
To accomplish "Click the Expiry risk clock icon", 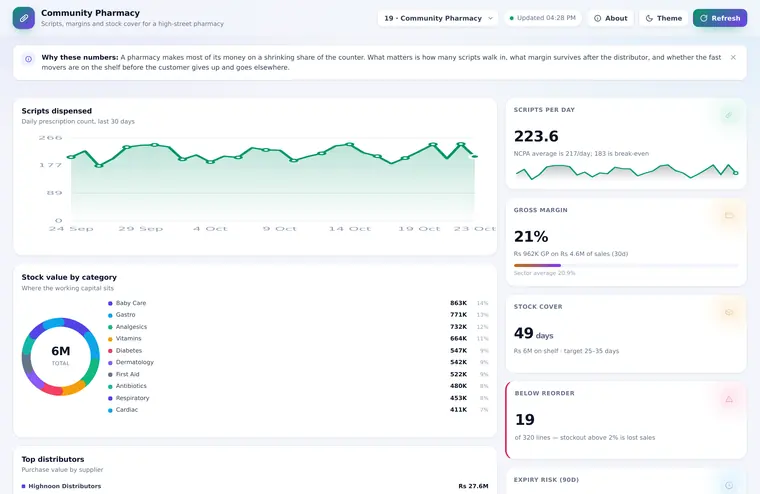I will [x=728, y=485].
